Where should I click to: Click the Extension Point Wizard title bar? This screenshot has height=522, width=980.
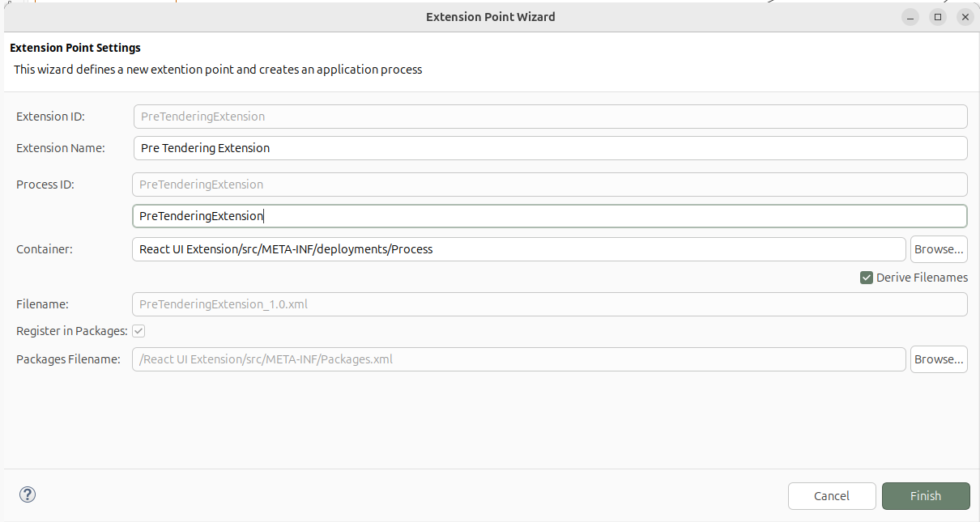click(x=489, y=16)
